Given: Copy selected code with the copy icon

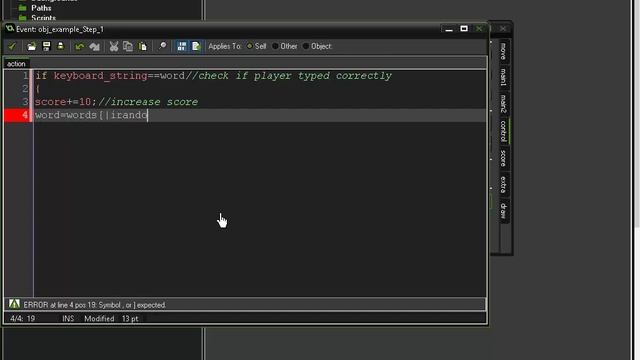Looking at the screenshot, I should pyautogui.click(x=128, y=47).
